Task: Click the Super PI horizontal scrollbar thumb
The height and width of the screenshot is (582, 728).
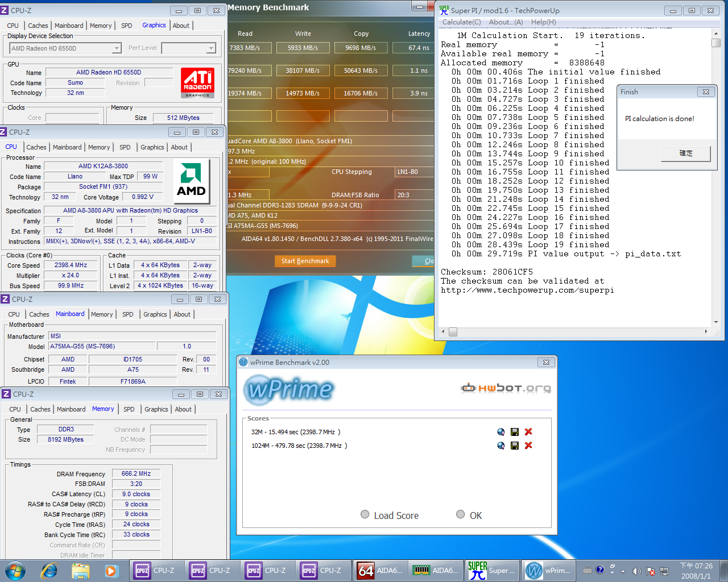Action: (x=453, y=332)
